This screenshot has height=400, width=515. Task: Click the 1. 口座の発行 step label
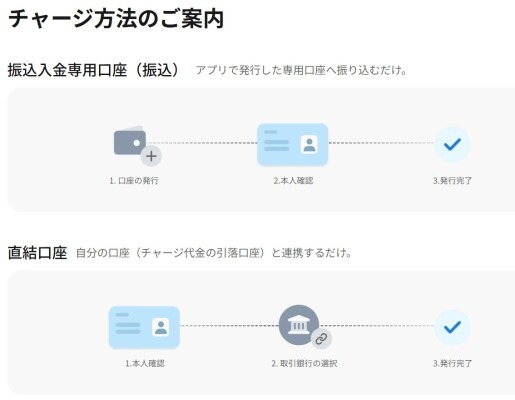click(x=134, y=181)
